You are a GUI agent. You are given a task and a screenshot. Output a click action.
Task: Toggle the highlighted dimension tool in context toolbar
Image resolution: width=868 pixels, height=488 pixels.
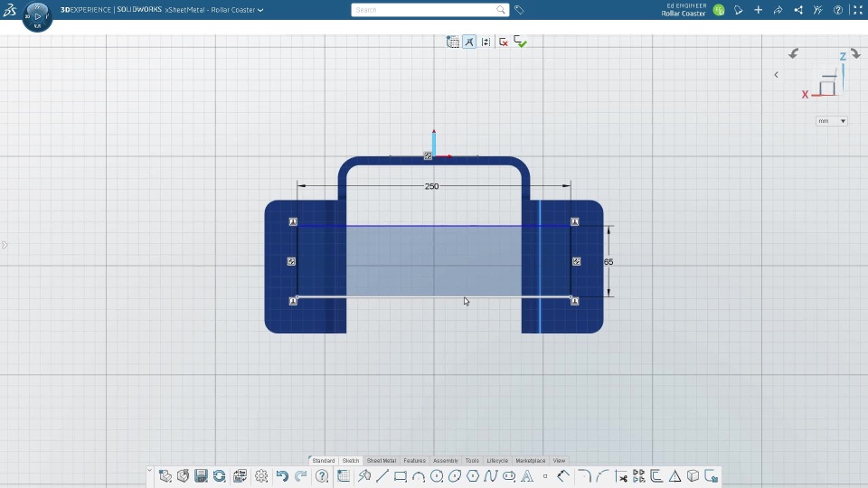469,42
